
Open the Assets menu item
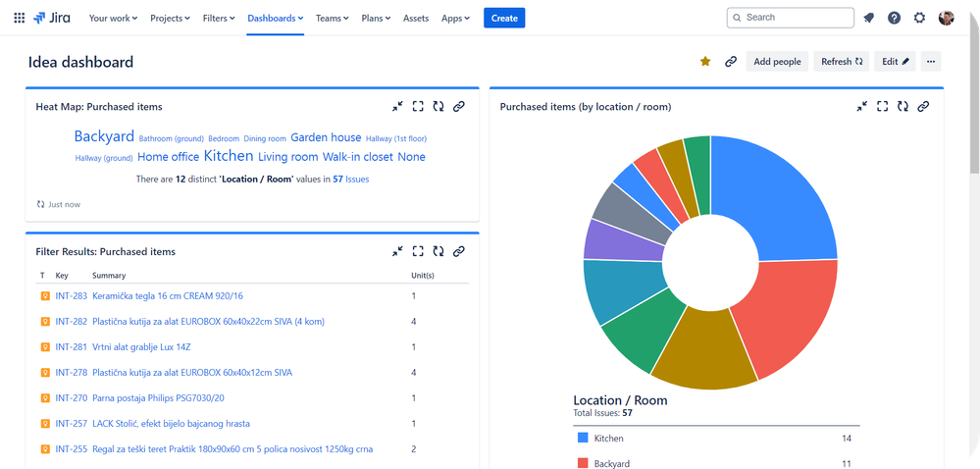[x=416, y=18]
